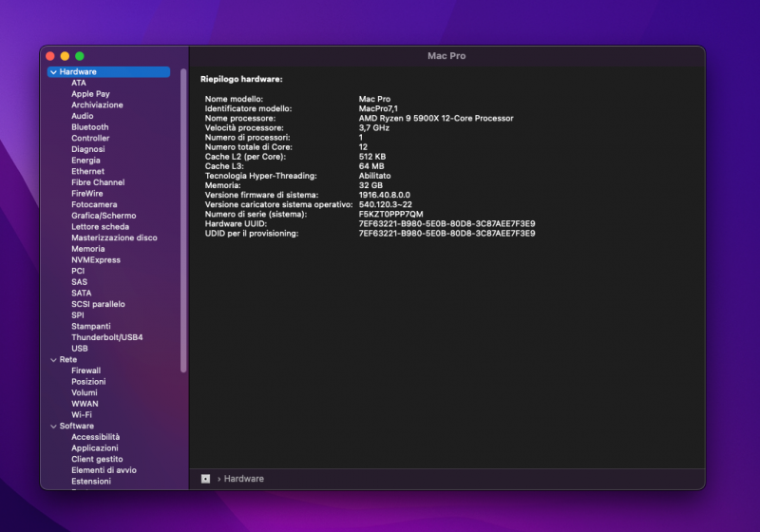Collapse the Rete section chevron
The height and width of the screenshot is (532, 760).
click(x=51, y=360)
